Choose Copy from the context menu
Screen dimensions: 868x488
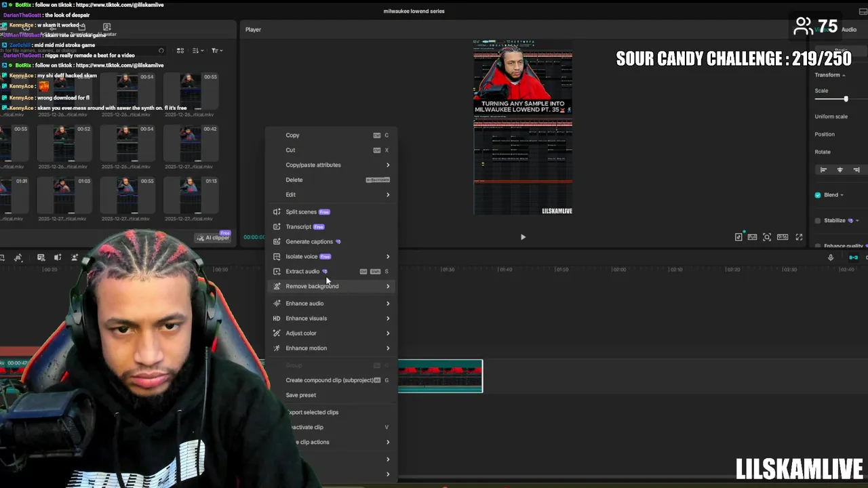[331, 136]
